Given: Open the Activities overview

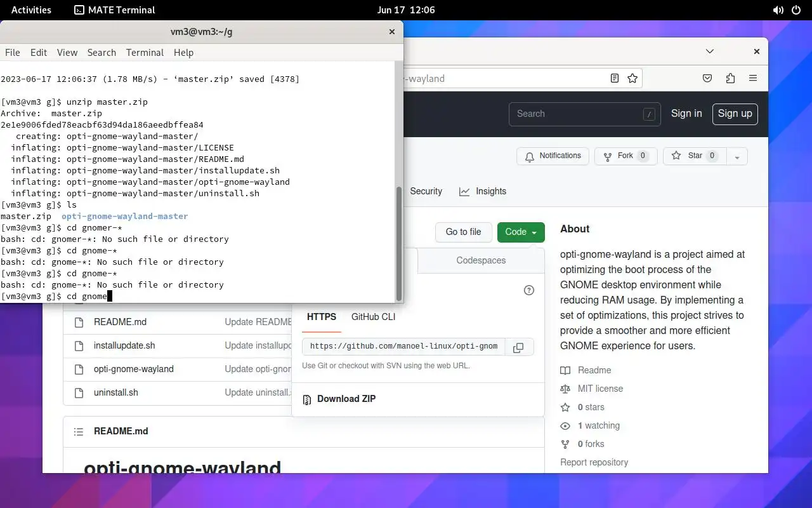Looking at the screenshot, I should coord(31,10).
